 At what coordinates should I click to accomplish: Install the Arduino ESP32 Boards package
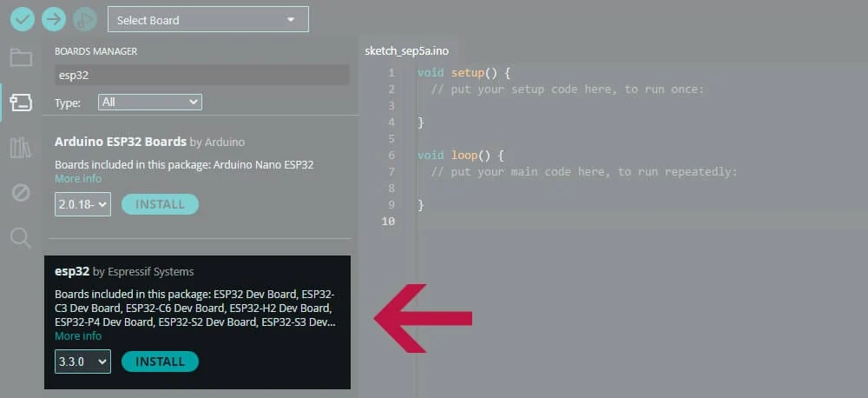160,204
